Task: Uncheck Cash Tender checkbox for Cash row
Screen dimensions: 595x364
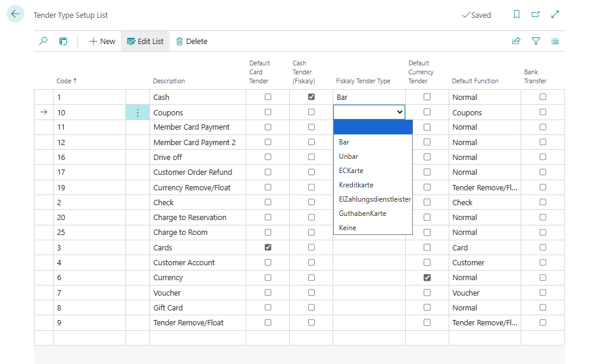Action: click(x=311, y=96)
